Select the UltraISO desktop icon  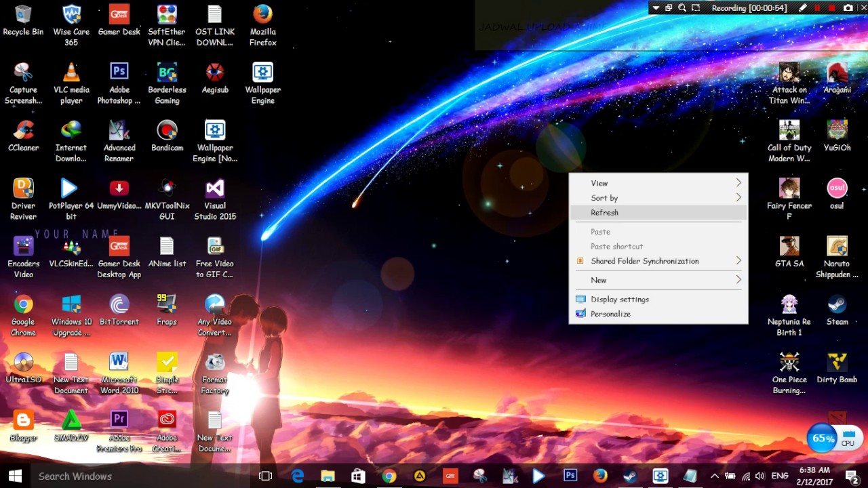pyautogui.click(x=23, y=368)
